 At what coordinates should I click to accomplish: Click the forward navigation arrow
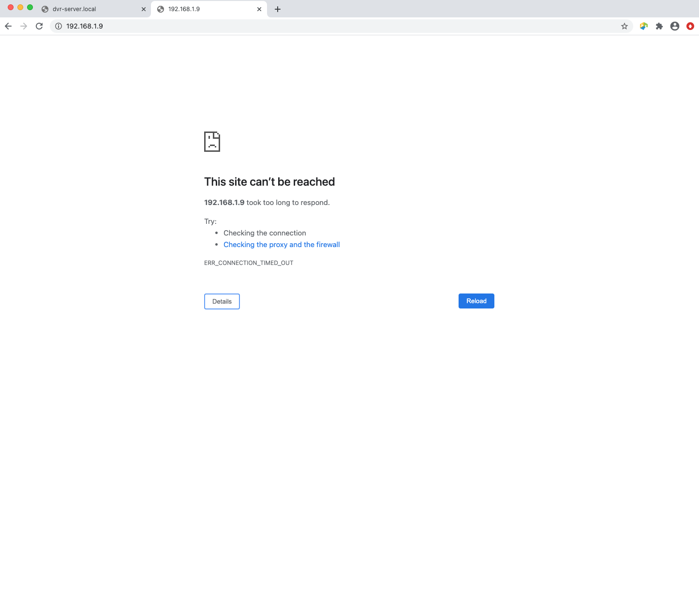24,26
